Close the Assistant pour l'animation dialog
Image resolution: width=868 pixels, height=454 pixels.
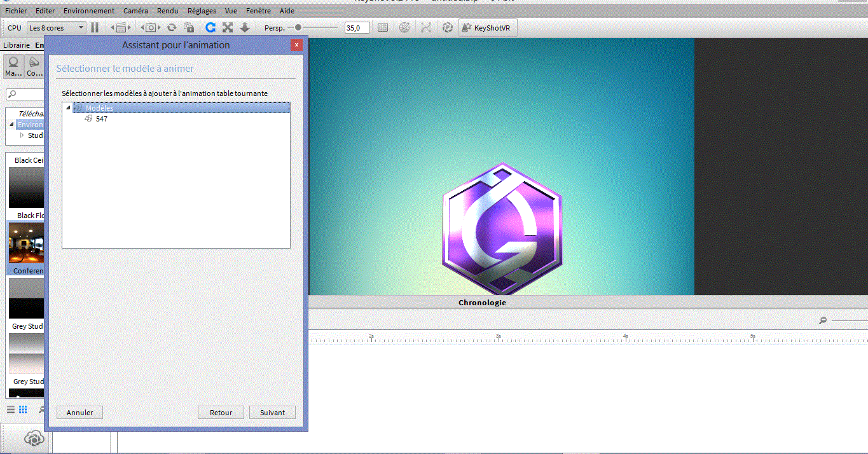click(x=296, y=45)
